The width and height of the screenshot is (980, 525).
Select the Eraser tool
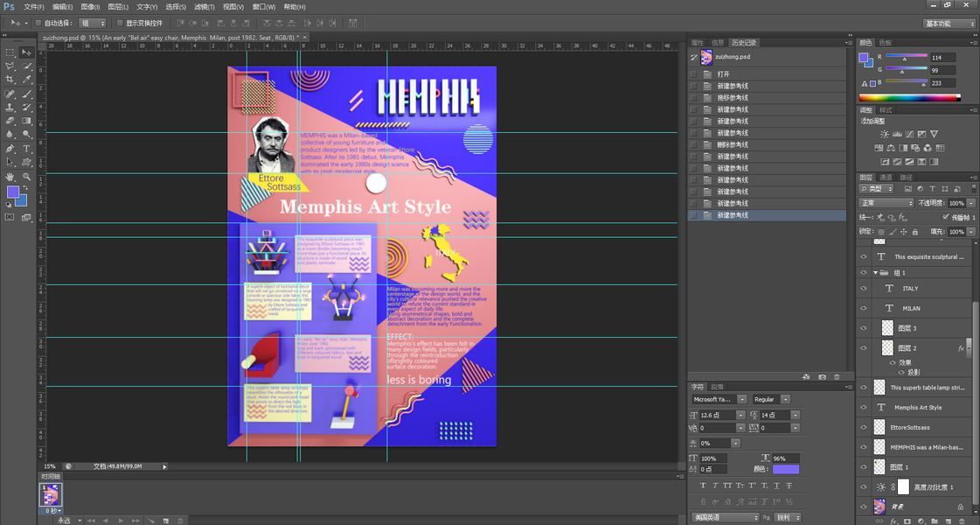tap(10, 121)
